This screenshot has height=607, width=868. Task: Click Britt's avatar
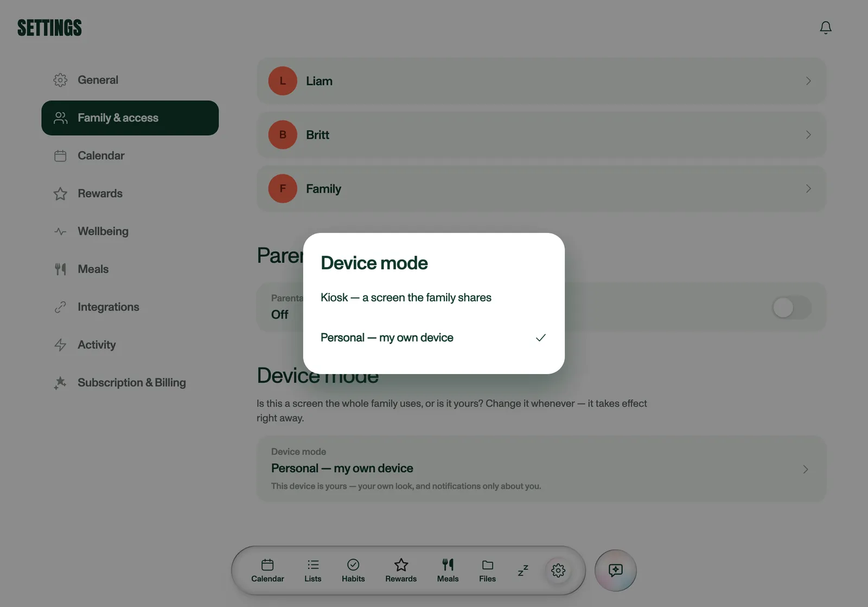pos(283,135)
